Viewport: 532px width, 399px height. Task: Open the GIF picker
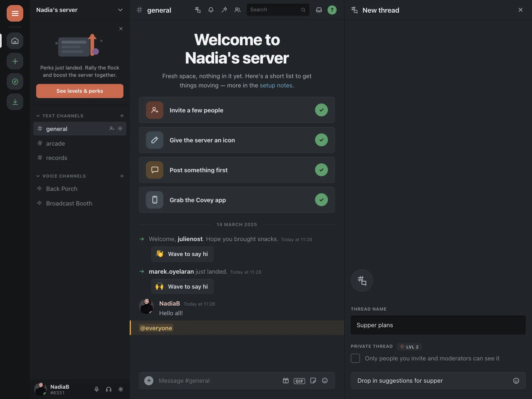(x=299, y=381)
